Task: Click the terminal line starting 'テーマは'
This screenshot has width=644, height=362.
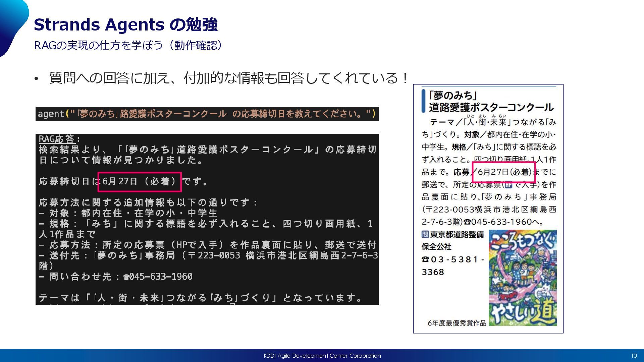Action: (201, 298)
